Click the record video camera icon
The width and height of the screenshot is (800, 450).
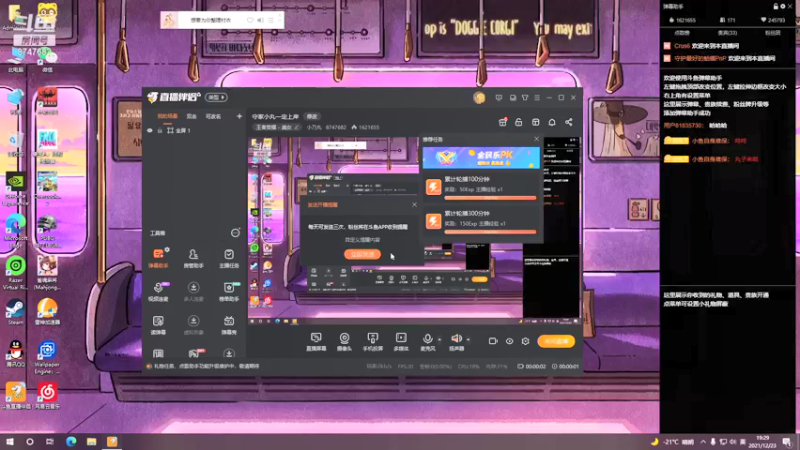(x=493, y=341)
